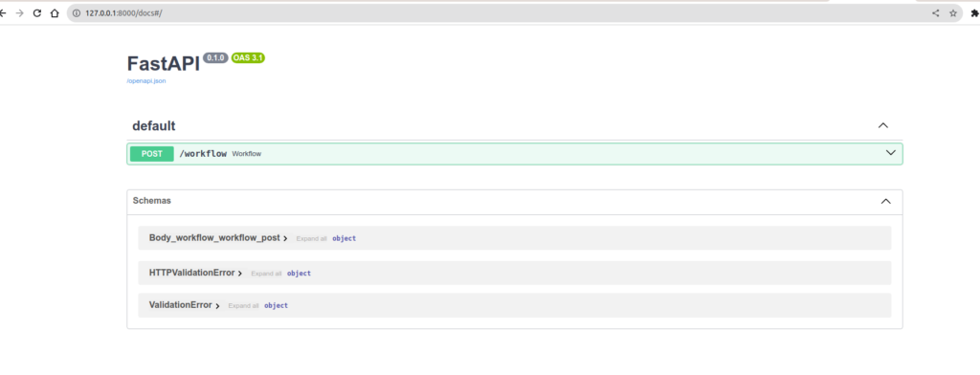
Task: Select the FastAPI title text
Action: coord(163,64)
